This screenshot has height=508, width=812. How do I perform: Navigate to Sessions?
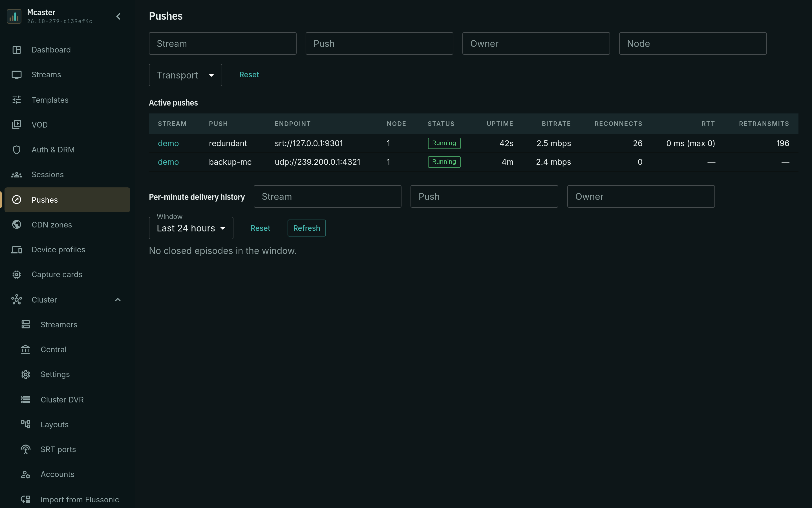click(x=67, y=175)
